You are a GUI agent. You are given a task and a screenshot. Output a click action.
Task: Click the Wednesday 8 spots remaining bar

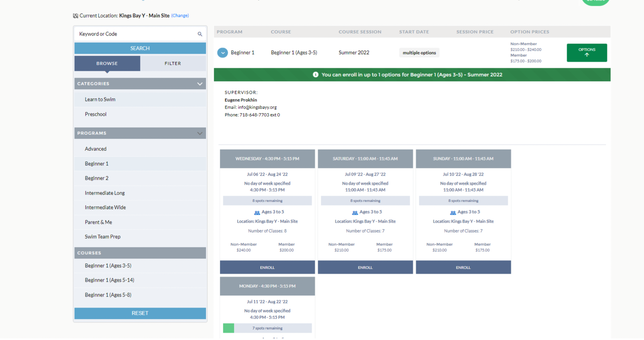pyautogui.click(x=267, y=201)
